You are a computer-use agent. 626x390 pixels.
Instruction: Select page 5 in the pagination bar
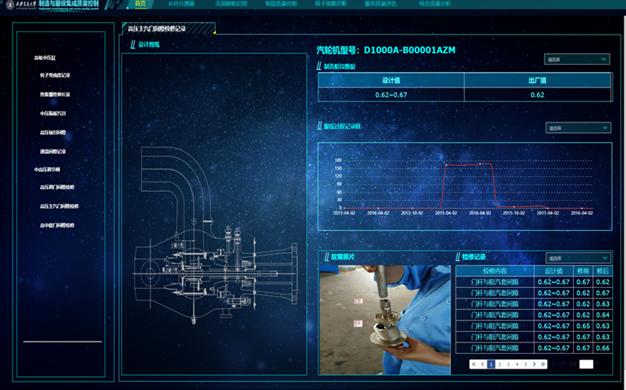(526, 364)
